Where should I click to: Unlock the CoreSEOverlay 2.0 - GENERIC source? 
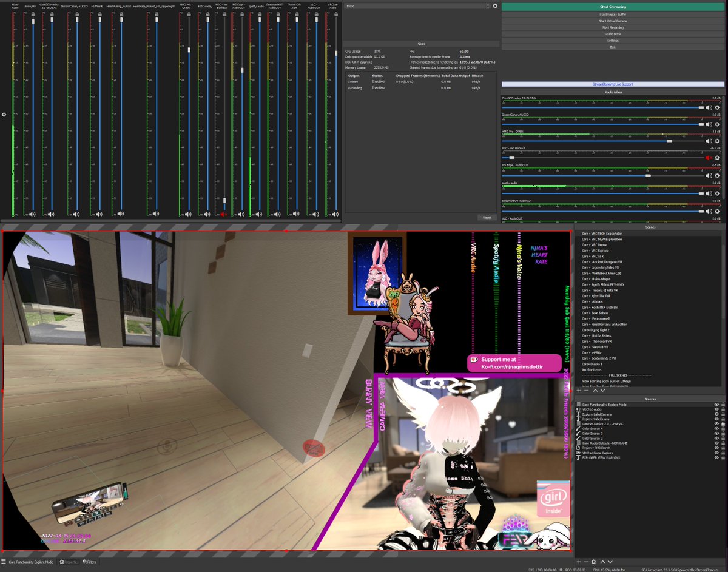pyautogui.click(x=723, y=424)
